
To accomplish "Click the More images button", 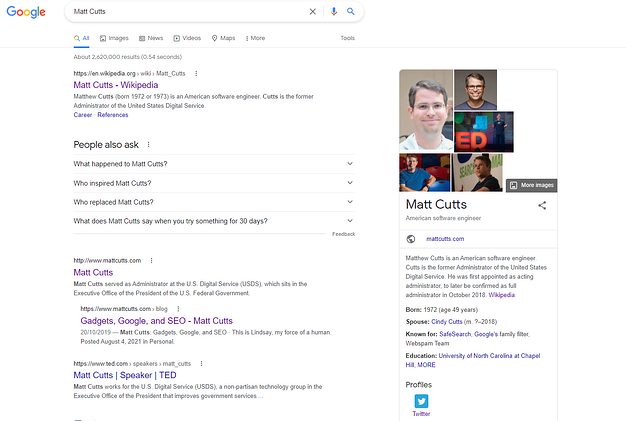I will click(531, 185).
